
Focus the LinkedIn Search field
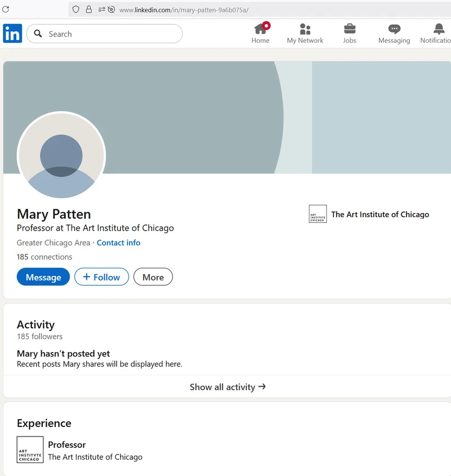[x=104, y=34]
